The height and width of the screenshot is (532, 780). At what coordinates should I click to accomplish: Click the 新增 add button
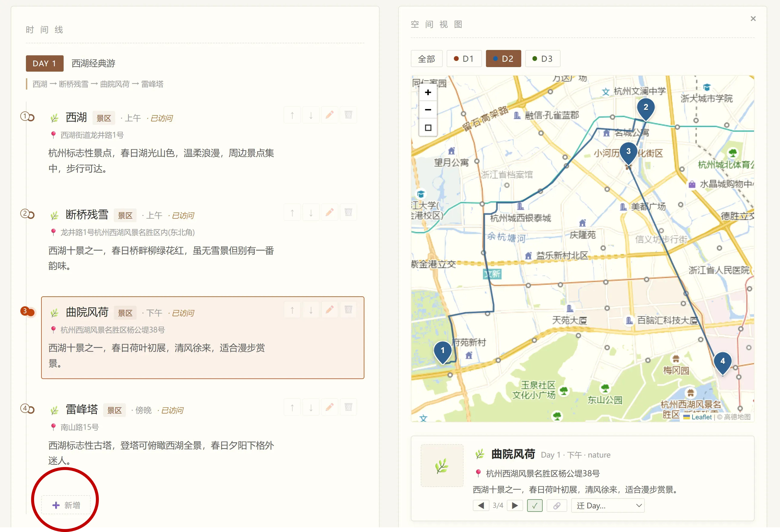[66, 505]
